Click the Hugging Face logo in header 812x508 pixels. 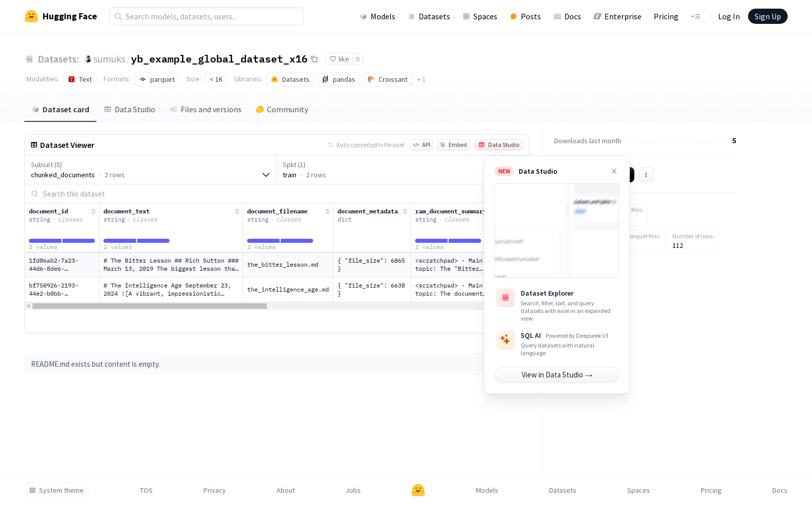pos(61,16)
